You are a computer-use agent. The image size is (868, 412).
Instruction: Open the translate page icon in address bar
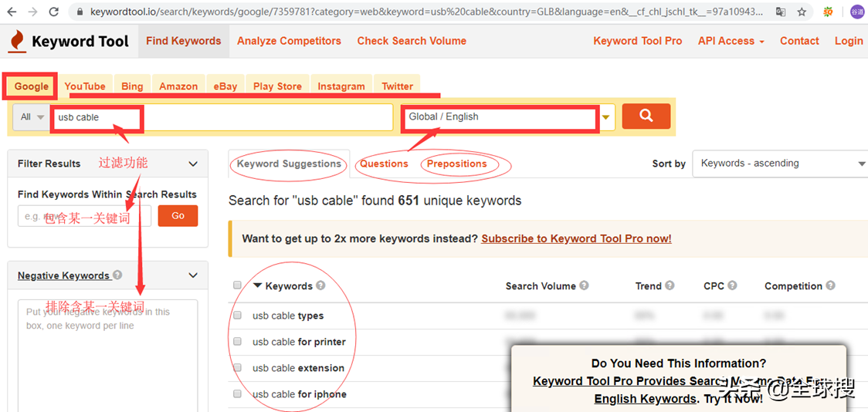(781, 11)
